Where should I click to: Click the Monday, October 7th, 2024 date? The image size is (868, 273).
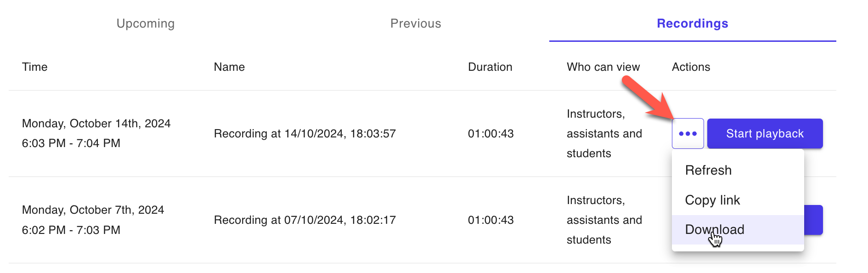[x=93, y=210]
